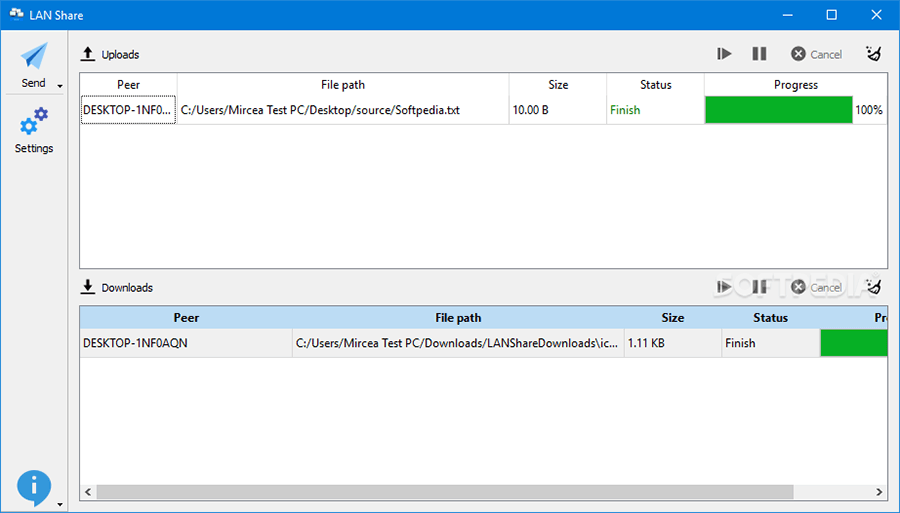Click the uploads green progress bar
Viewport: 900px width, 513px height.
coord(778,110)
